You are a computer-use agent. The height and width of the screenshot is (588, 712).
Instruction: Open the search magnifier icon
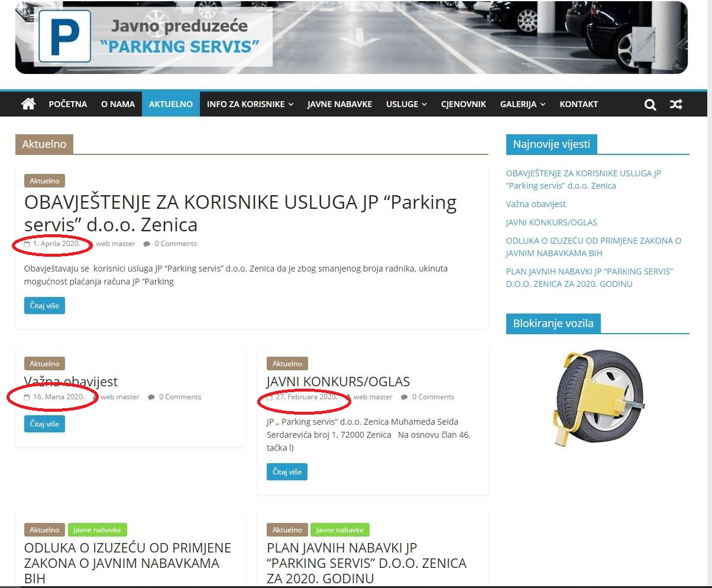coord(650,105)
